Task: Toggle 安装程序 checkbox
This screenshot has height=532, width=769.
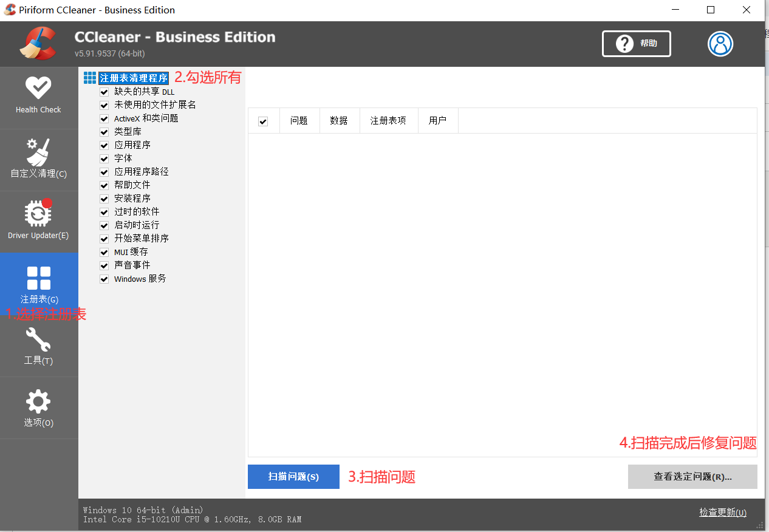Action: pos(104,199)
